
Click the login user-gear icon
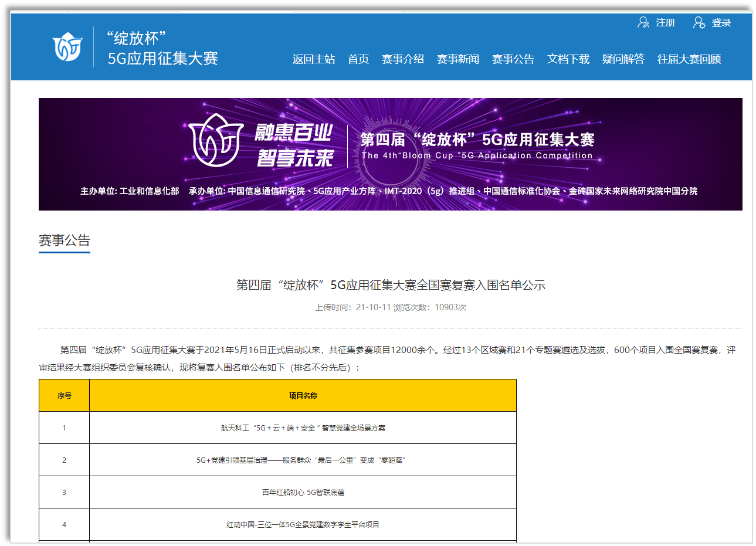click(699, 22)
